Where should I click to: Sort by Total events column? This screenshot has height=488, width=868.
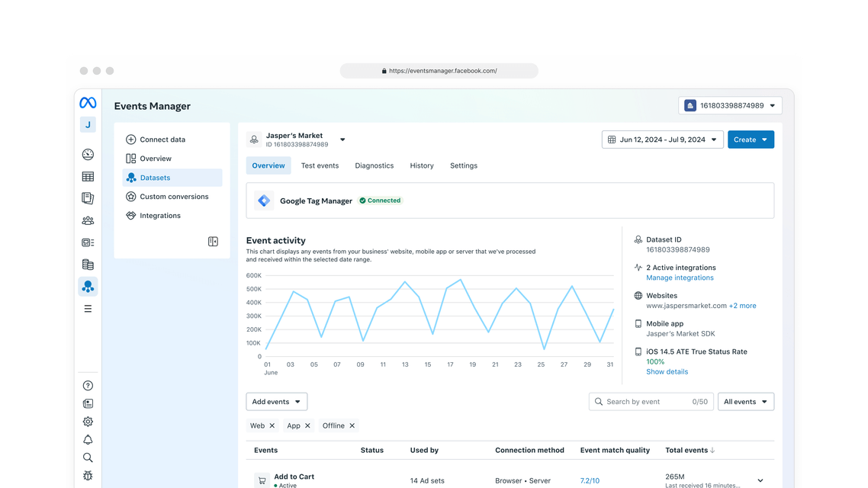690,451
